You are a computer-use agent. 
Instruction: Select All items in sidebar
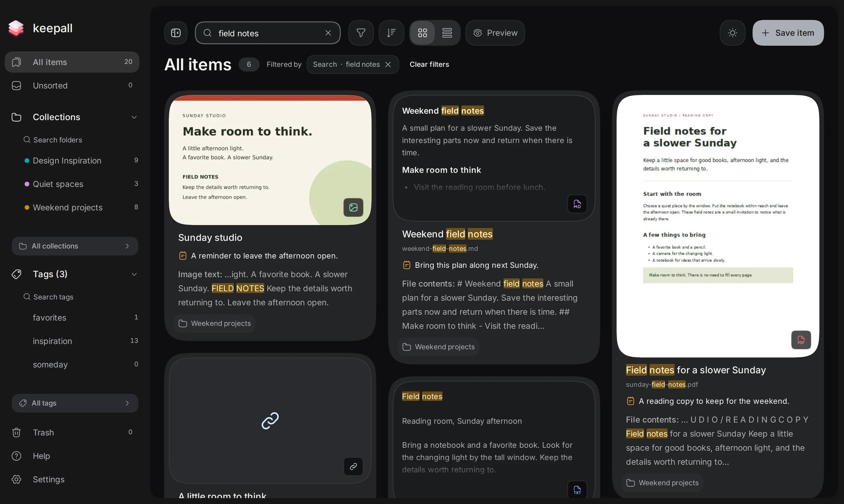(x=72, y=62)
